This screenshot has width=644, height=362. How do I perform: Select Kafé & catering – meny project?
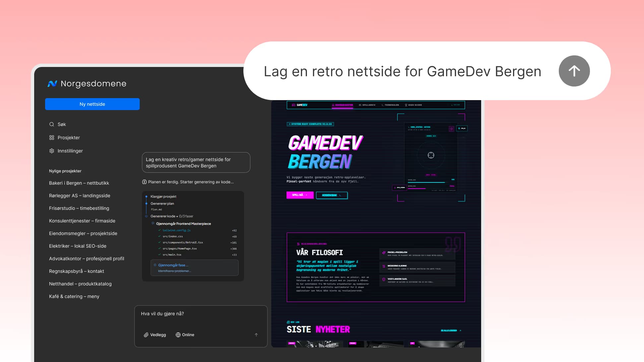pyautogui.click(x=74, y=296)
